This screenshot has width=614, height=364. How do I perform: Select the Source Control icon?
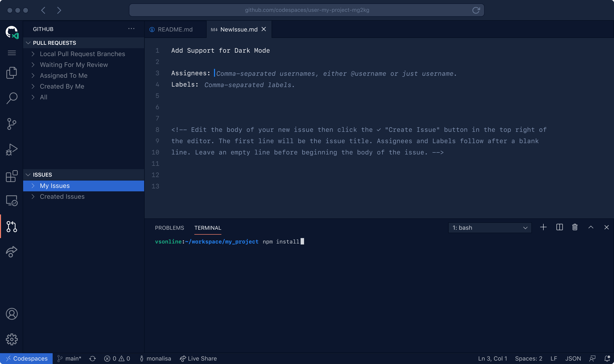[11, 124]
